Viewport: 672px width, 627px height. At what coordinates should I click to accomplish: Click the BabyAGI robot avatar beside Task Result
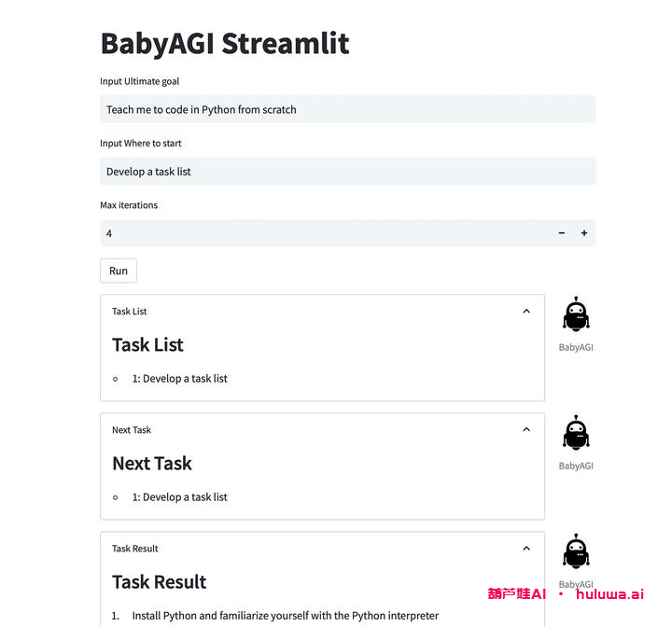(576, 551)
